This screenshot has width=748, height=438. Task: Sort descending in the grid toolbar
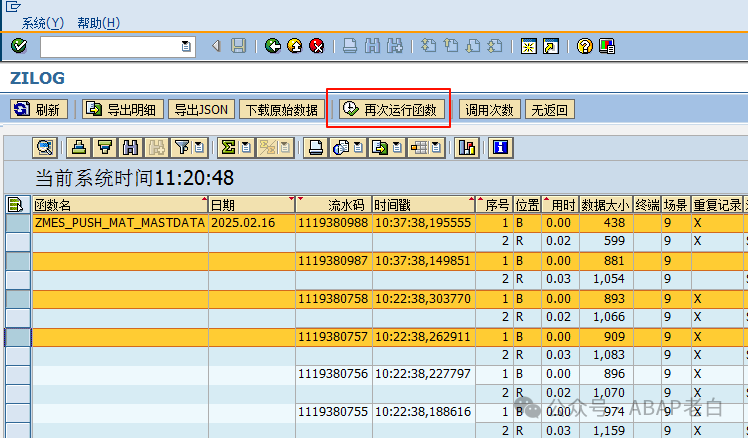click(104, 148)
